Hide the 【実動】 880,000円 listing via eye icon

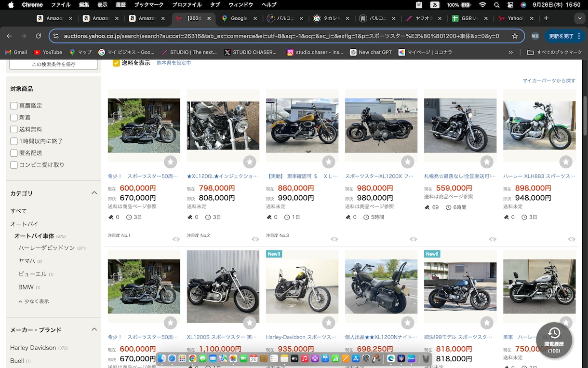pyautogui.click(x=334, y=239)
